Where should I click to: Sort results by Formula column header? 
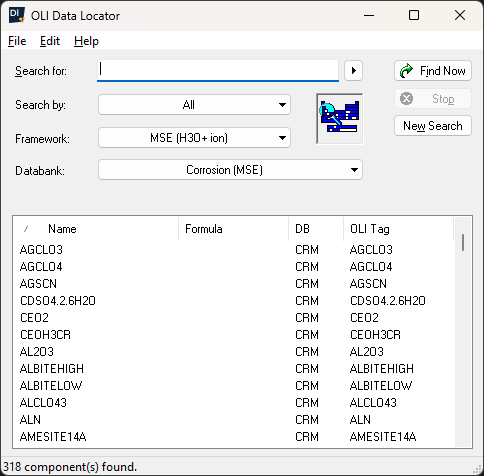click(x=233, y=229)
